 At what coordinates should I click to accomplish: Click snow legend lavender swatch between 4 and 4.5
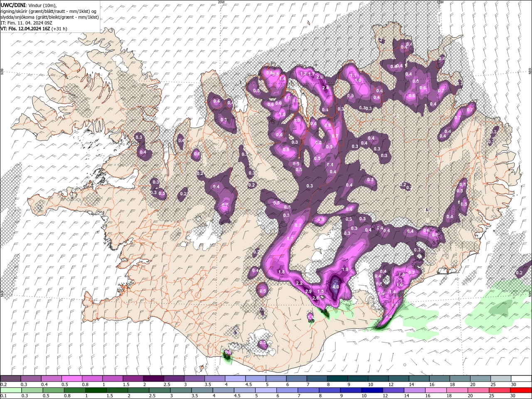(235, 378)
